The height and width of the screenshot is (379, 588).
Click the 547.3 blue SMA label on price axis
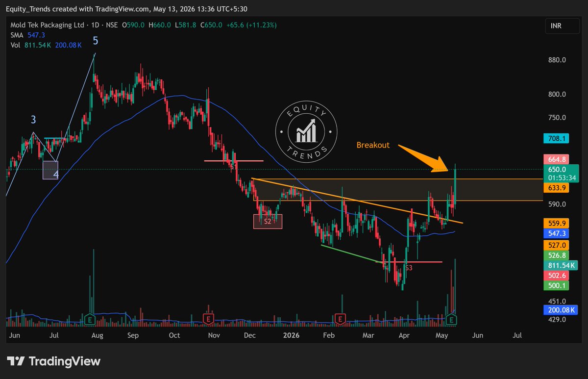(x=556, y=233)
